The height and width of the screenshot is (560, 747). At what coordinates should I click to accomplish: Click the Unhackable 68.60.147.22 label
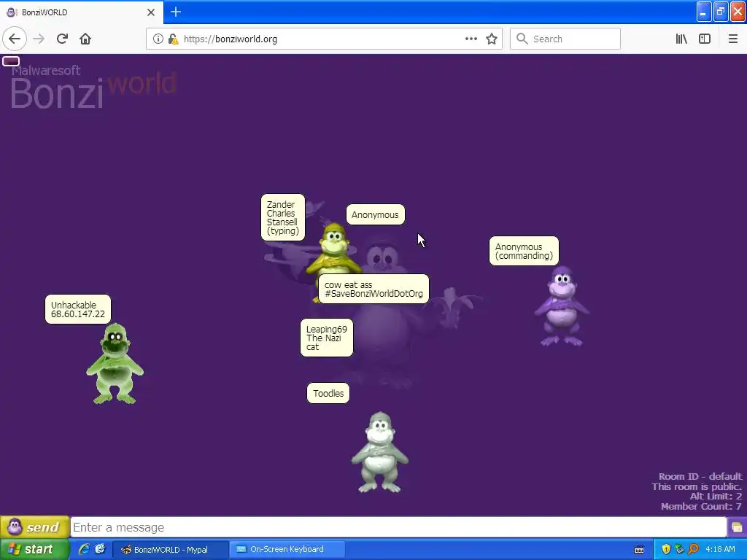[x=78, y=309]
